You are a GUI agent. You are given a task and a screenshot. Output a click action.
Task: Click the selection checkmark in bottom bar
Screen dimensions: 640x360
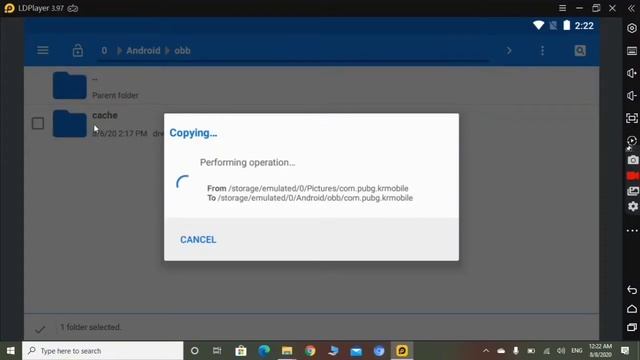pos(40,329)
